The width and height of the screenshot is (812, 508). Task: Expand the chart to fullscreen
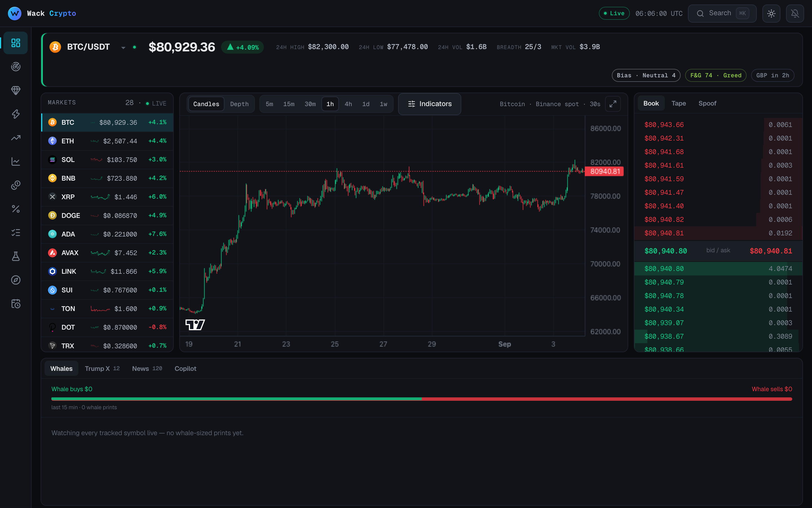tap(613, 104)
